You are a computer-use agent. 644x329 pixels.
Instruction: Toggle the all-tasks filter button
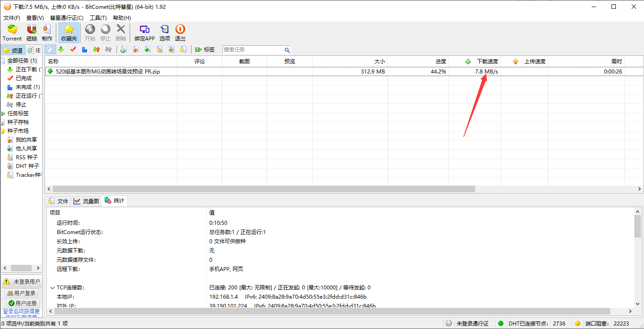[x=50, y=50]
